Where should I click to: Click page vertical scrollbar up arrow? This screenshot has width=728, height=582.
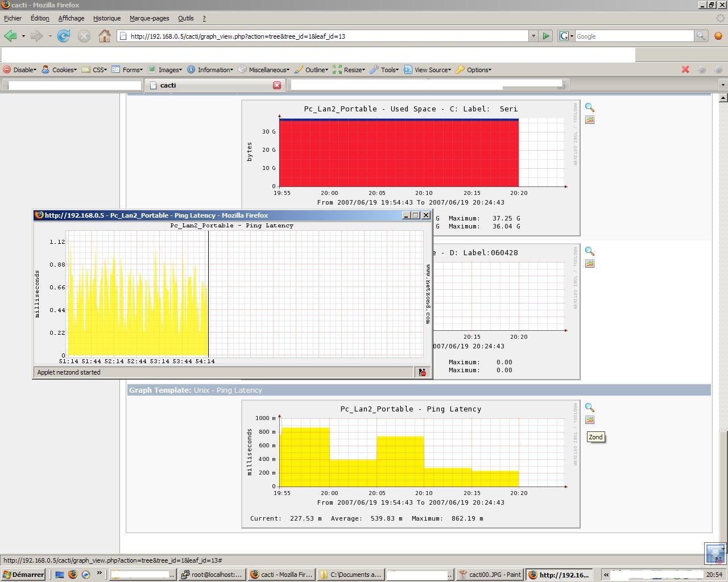click(723, 98)
